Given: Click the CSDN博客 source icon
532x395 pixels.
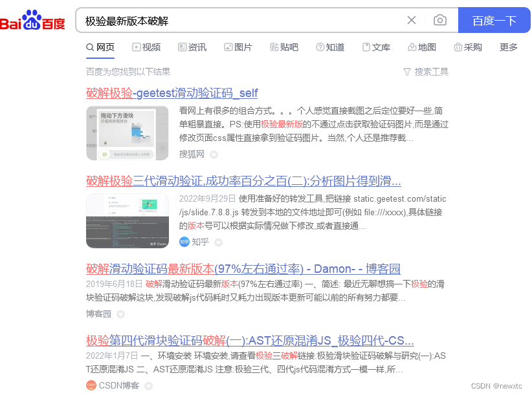Looking at the screenshot, I should [91, 385].
